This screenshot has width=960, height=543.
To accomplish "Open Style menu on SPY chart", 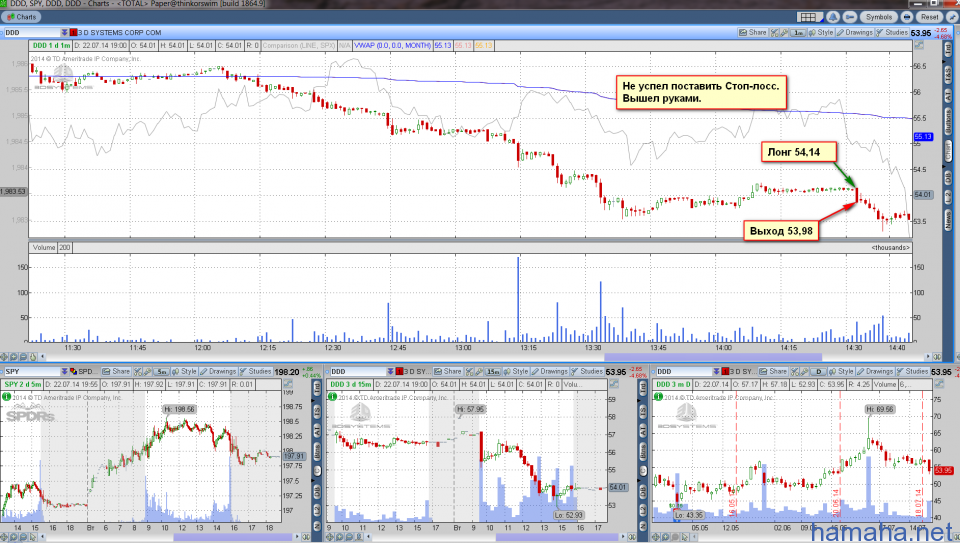I will click(184, 371).
